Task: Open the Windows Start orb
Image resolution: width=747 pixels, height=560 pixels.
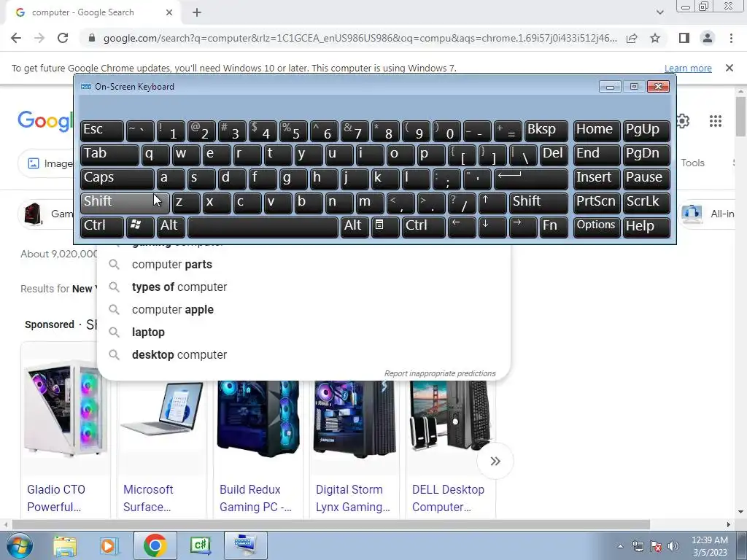Action: click(18, 545)
